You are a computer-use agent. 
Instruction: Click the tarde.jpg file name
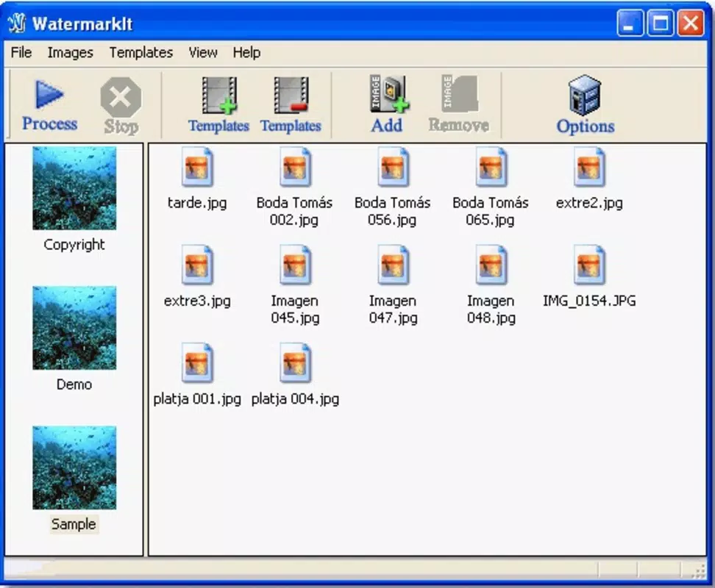pyautogui.click(x=197, y=203)
